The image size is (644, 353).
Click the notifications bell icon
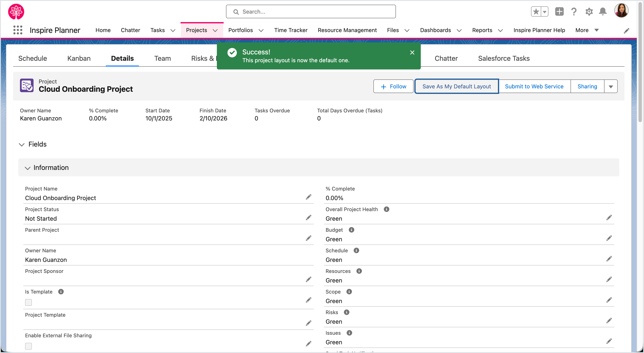click(603, 11)
